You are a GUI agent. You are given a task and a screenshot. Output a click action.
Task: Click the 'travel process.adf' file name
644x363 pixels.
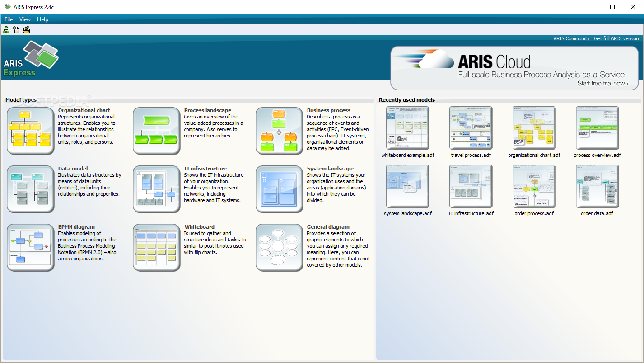tap(471, 155)
